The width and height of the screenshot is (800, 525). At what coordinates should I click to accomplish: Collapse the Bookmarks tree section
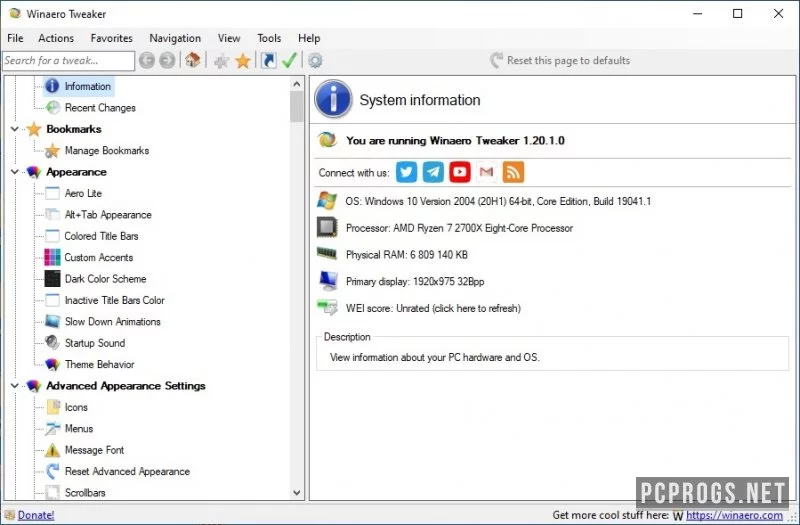tap(15, 129)
